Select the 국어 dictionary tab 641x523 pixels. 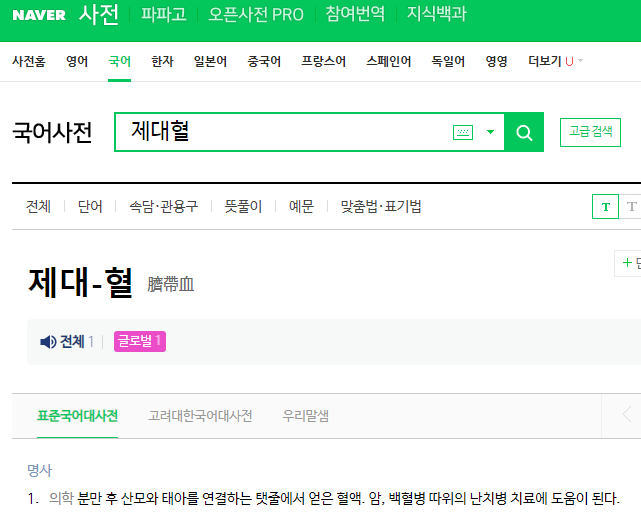click(119, 61)
